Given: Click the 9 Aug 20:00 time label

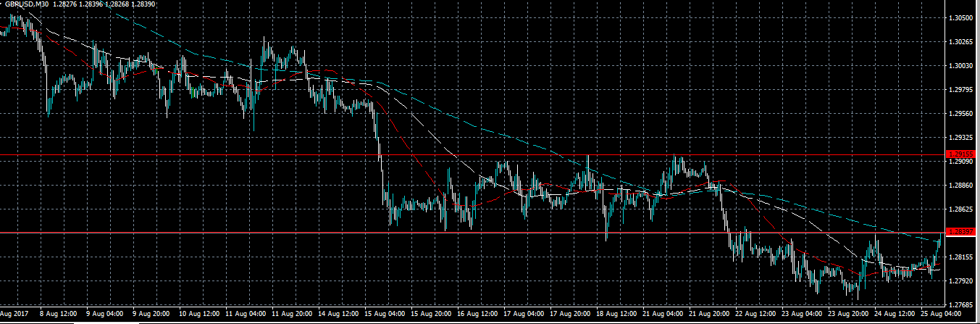Looking at the screenshot, I should click(153, 315).
